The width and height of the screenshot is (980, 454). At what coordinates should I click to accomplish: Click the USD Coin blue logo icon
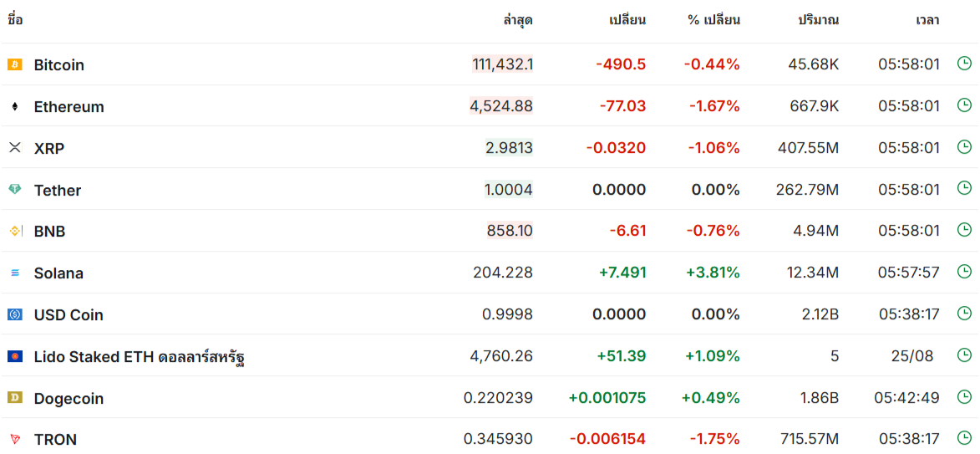point(15,314)
